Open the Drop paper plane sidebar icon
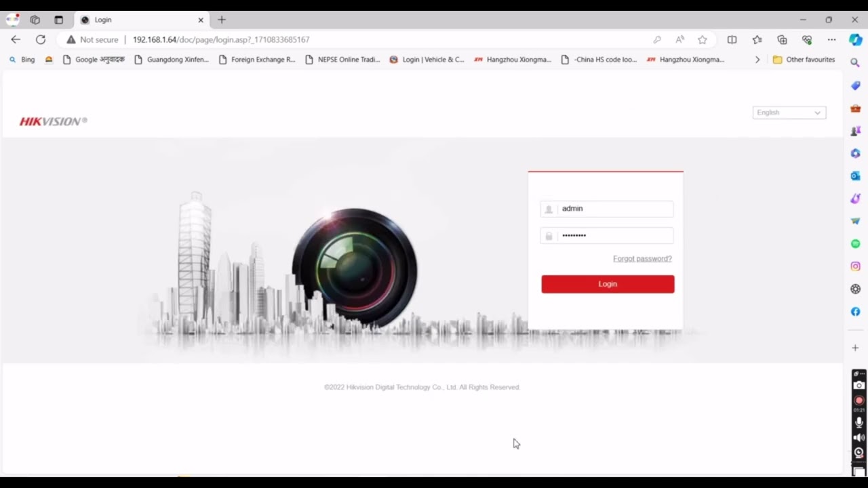The width and height of the screenshot is (868, 488). pyautogui.click(x=855, y=221)
